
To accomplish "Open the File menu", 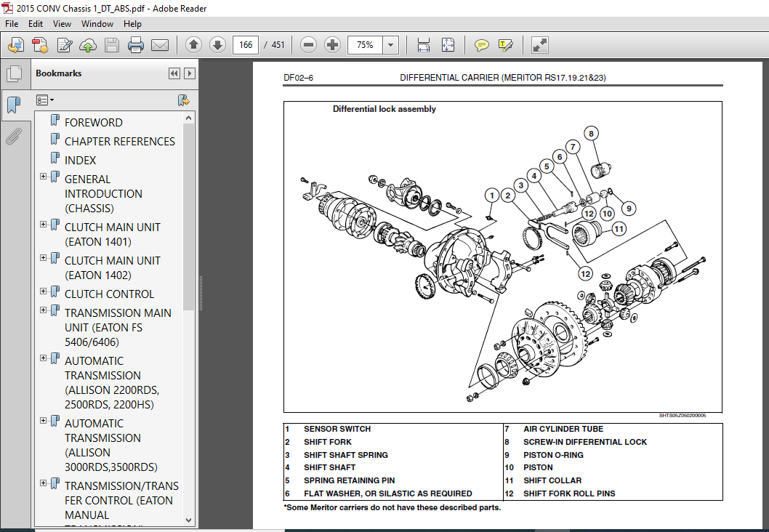I will (x=12, y=23).
